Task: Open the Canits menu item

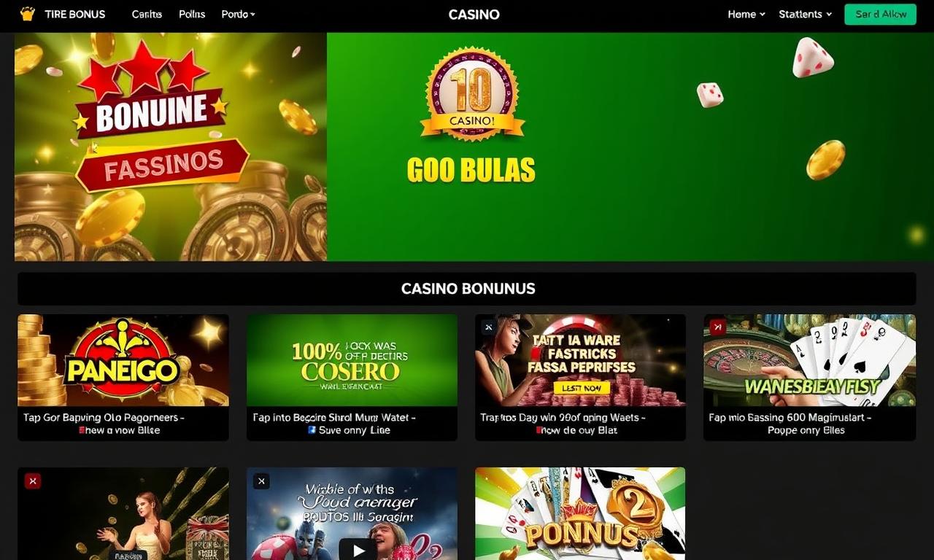Action: (x=147, y=14)
